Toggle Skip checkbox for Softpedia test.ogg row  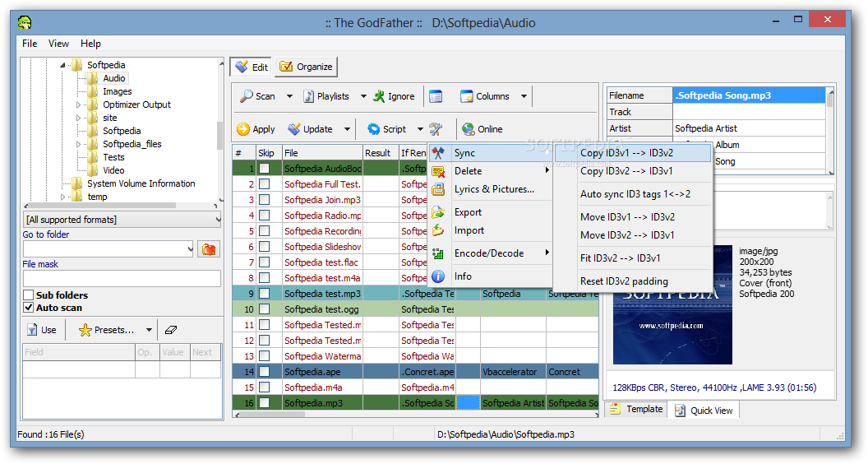point(265,309)
